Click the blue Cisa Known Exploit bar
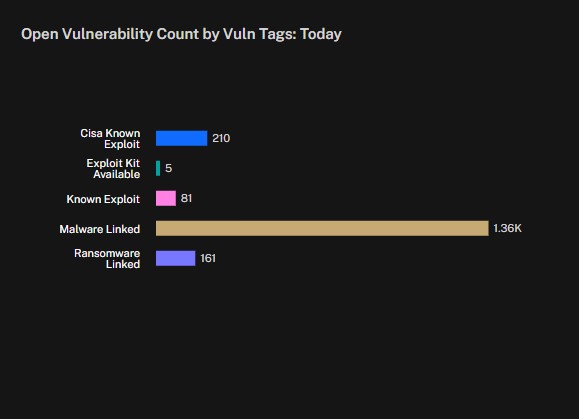 [181, 138]
